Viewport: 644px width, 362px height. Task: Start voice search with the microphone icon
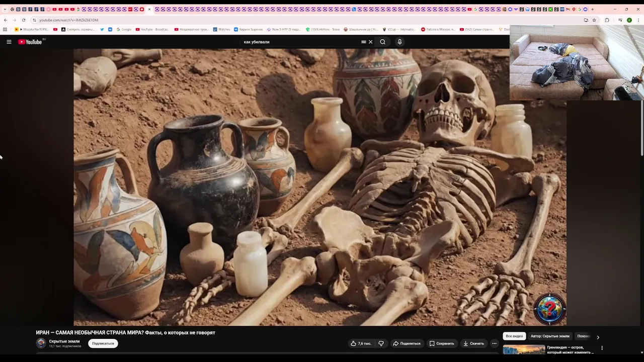[x=399, y=42]
